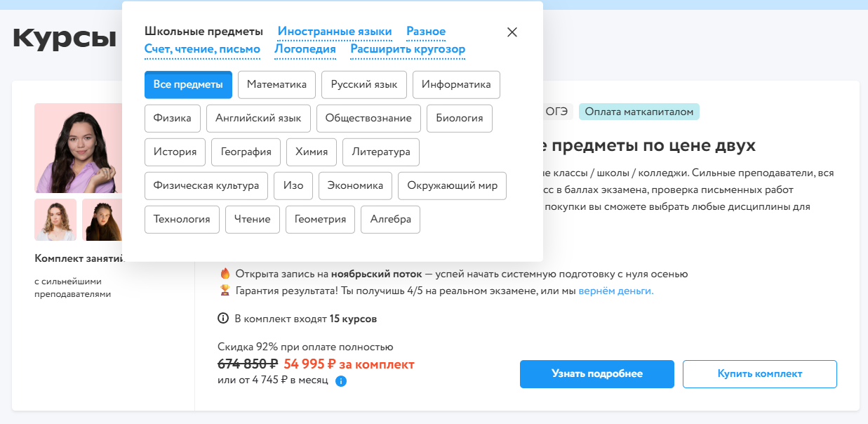Select 'Счет, чтение, письмо' category
868x424 pixels.
point(202,49)
